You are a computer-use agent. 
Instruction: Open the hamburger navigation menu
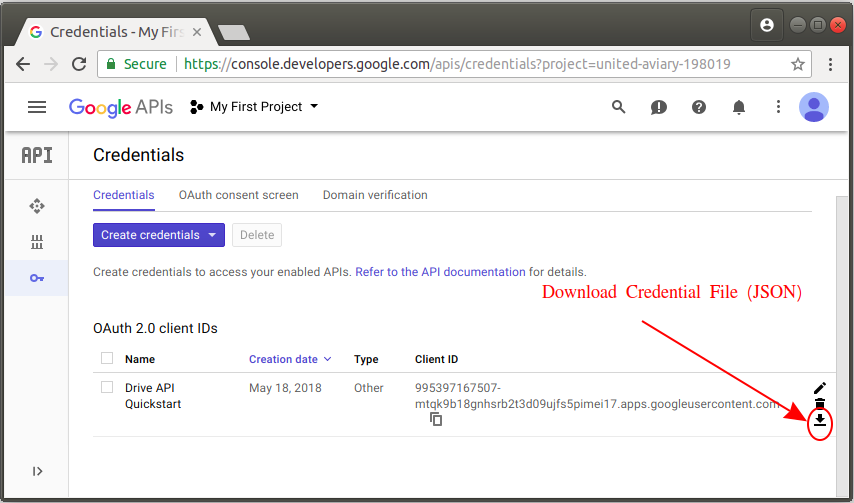click(x=37, y=107)
